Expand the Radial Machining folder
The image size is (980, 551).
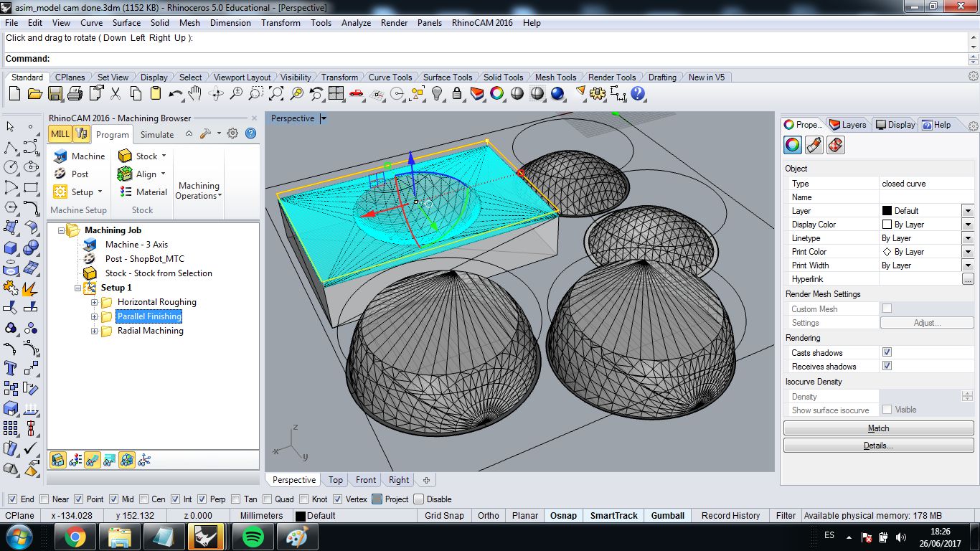click(94, 331)
